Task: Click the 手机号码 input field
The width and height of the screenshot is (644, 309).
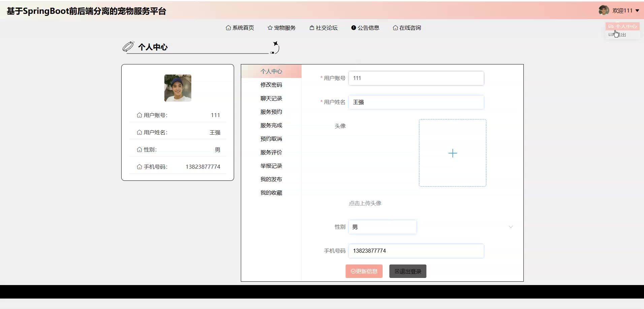Action: pyautogui.click(x=416, y=251)
